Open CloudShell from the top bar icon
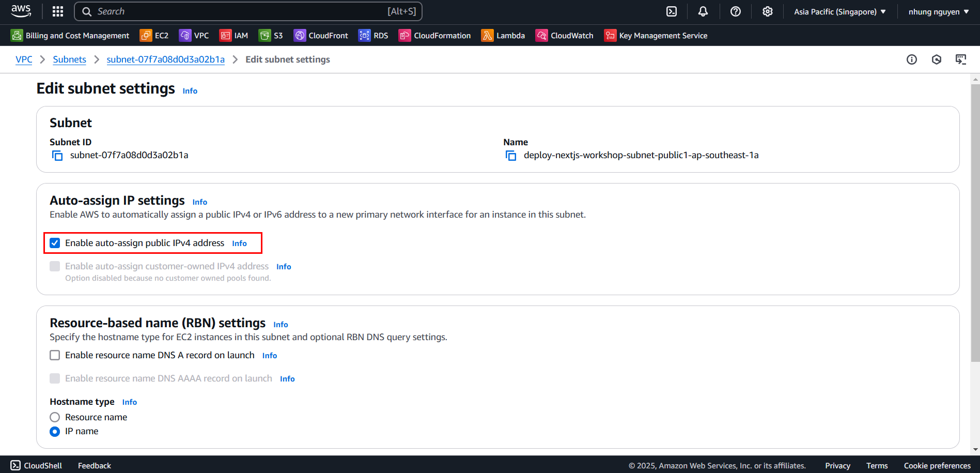Screen dimensions: 980x473 671,11
